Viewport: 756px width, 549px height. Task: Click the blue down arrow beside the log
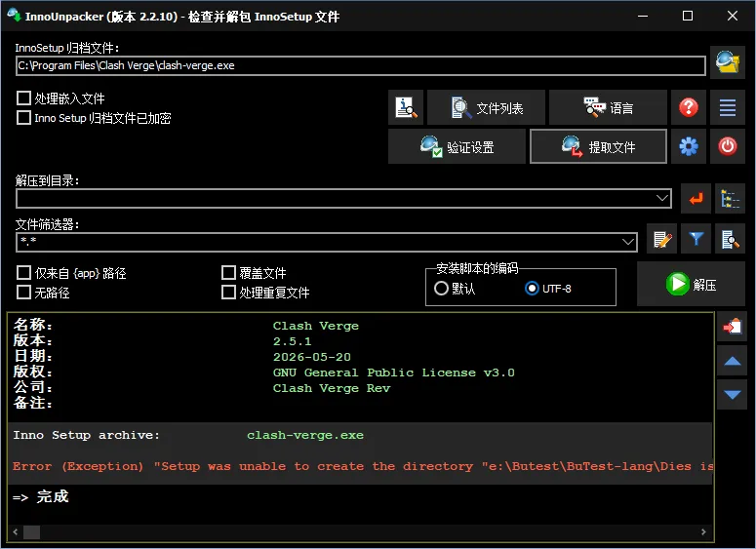733,395
